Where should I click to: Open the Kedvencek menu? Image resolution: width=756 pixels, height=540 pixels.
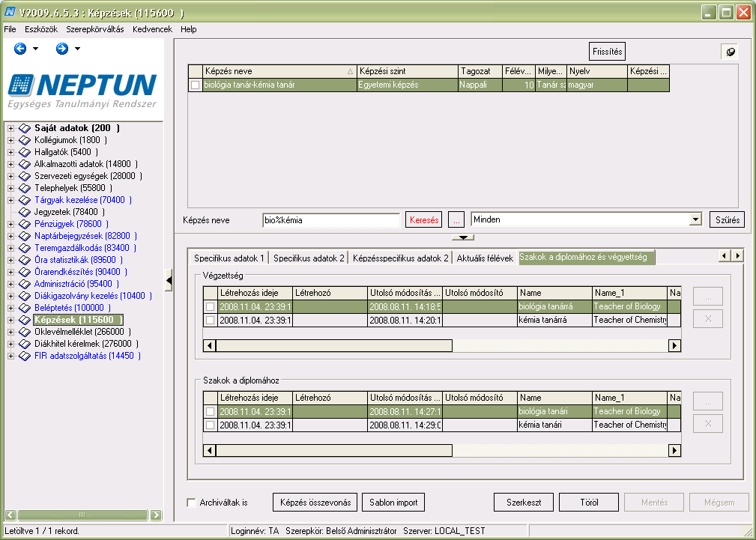pyautogui.click(x=152, y=29)
